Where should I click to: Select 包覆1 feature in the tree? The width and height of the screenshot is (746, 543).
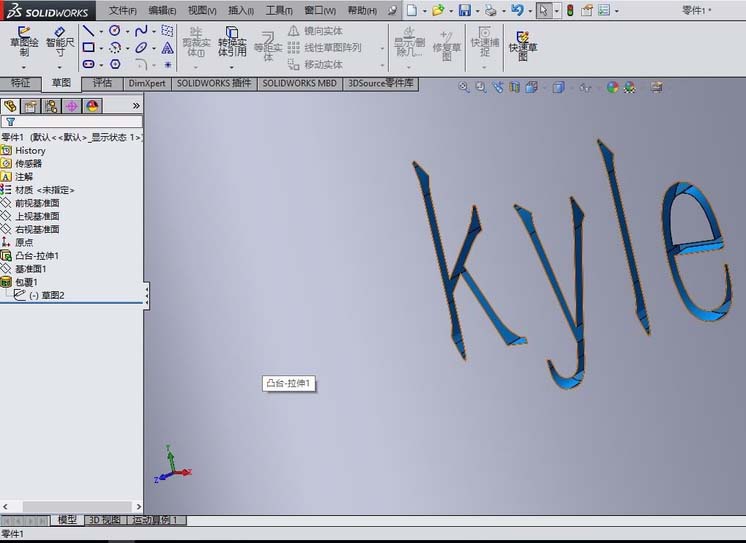pos(26,282)
